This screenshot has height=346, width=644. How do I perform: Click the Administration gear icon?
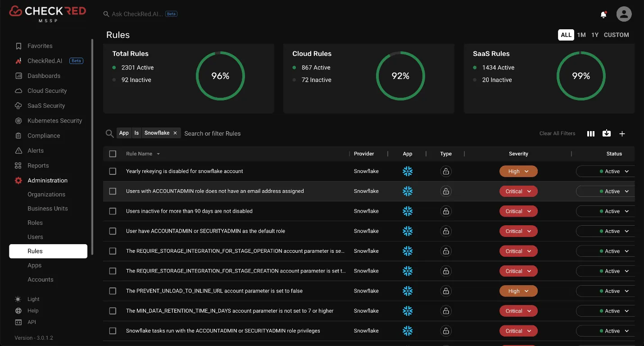pos(18,180)
